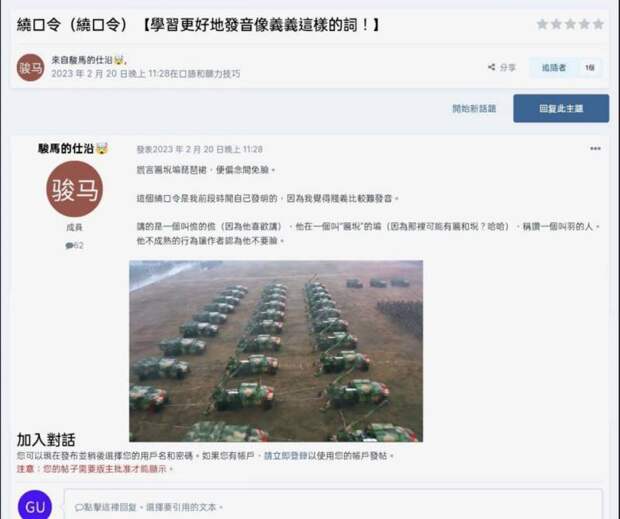Click the 開始新話題 new topic link
The height and width of the screenshot is (519, 620).
coord(474,109)
